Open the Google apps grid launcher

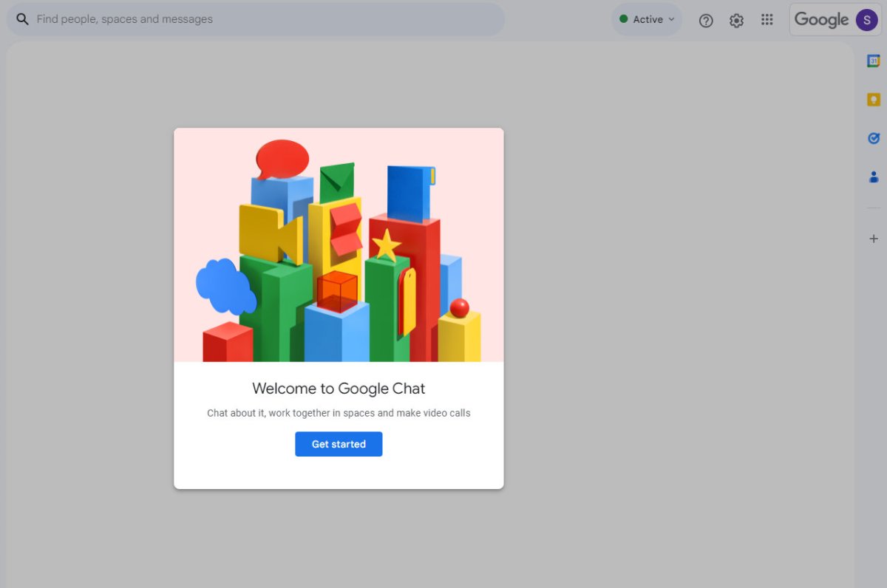click(x=767, y=20)
